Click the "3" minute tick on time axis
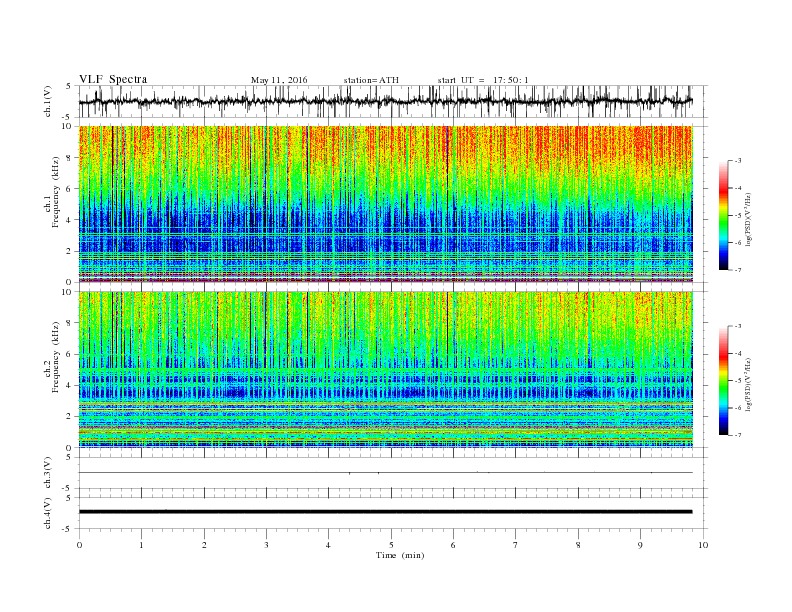This screenshot has height=612, width=792. tap(267, 545)
